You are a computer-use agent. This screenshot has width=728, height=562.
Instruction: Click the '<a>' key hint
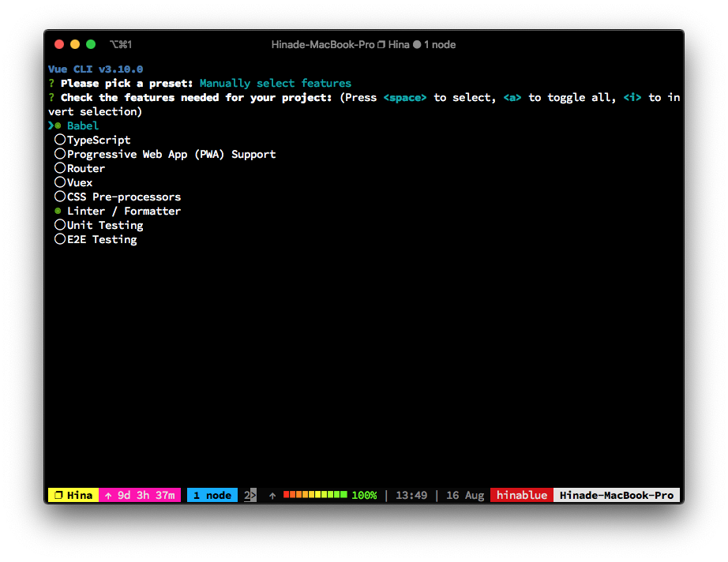[x=512, y=98]
